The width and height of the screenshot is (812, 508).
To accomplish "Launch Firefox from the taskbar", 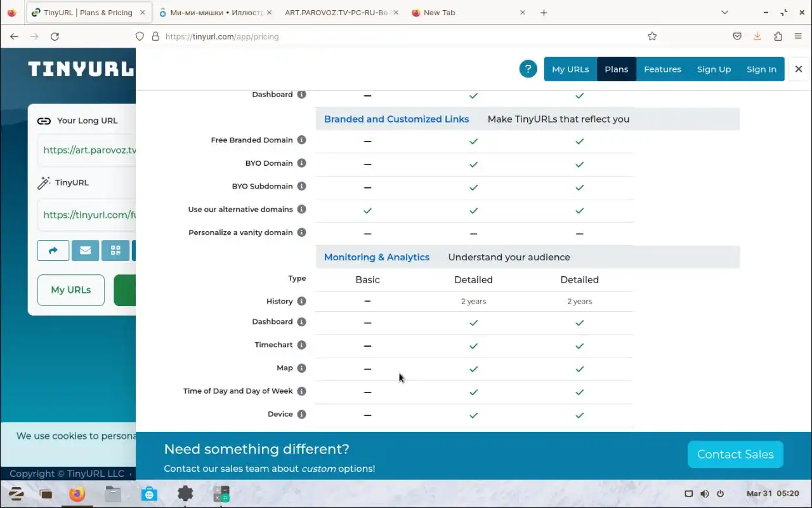I will (x=77, y=493).
